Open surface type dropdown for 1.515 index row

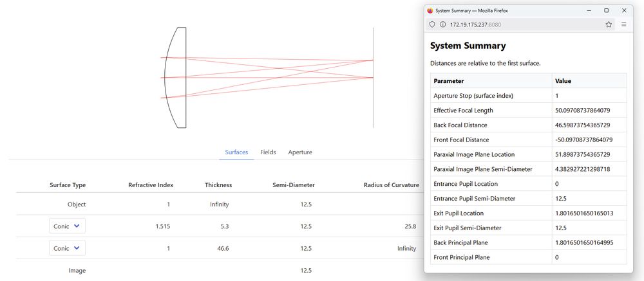[68, 226]
